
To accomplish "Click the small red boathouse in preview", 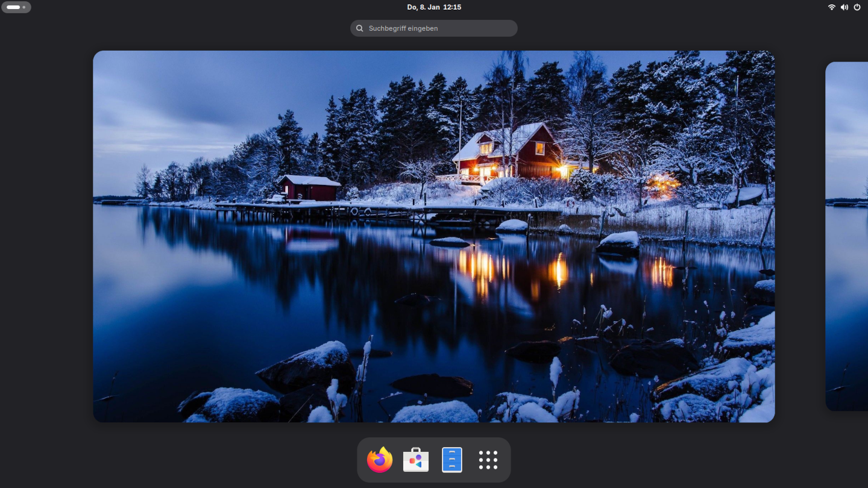I will pos(309,188).
